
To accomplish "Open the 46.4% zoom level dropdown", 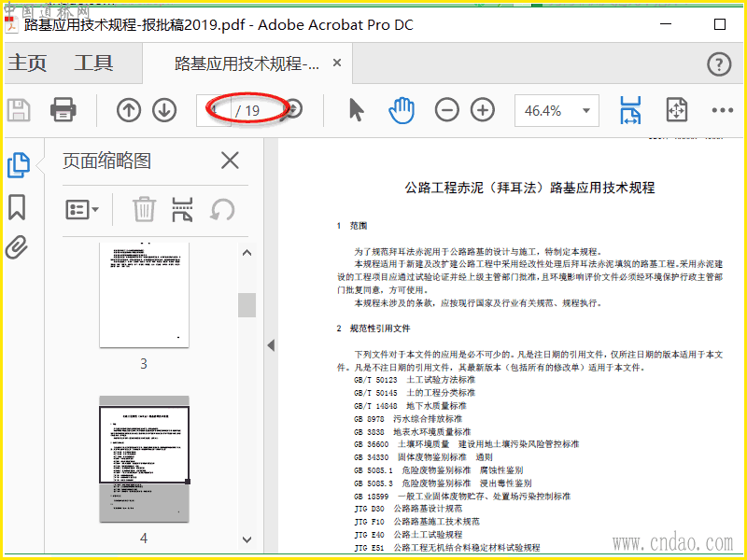I will (557, 110).
